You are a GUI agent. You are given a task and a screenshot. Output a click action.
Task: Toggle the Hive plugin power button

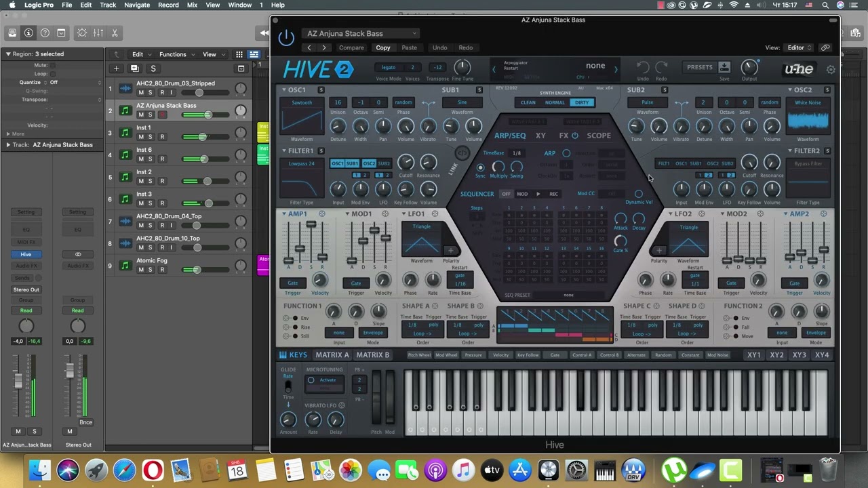coord(286,37)
